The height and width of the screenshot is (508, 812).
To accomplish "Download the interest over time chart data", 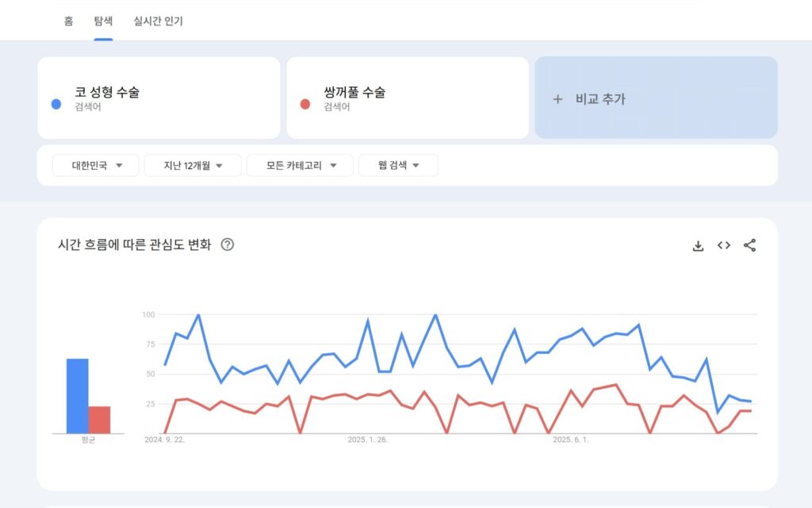I will (x=698, y=245).
